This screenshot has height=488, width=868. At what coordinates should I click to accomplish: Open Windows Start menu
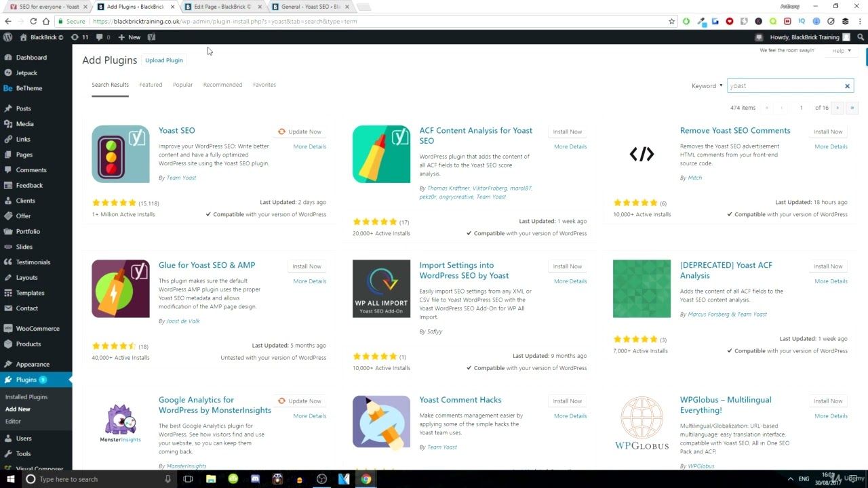11,479
